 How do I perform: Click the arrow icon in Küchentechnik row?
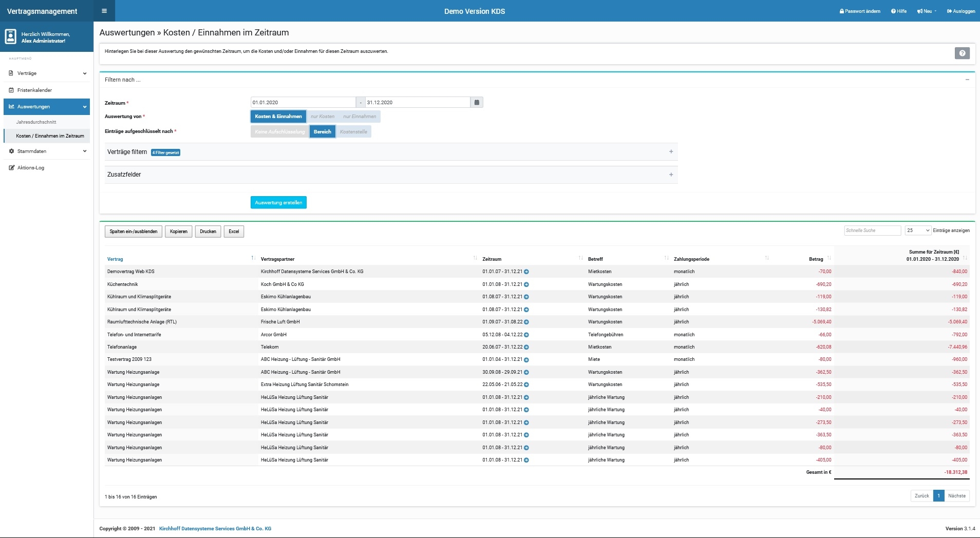[x=526, y=284]
